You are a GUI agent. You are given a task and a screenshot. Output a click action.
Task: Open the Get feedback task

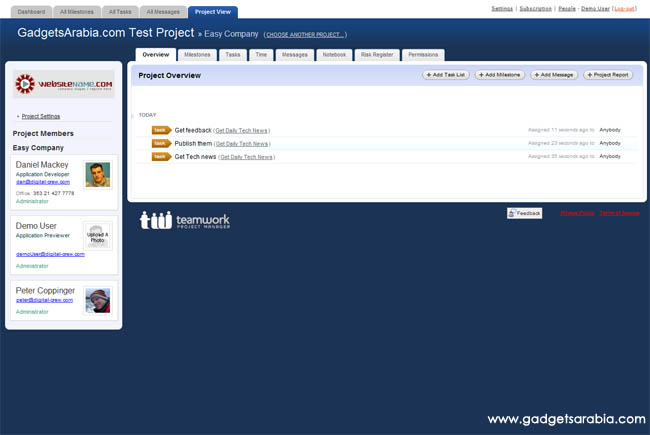pos(193,130)
